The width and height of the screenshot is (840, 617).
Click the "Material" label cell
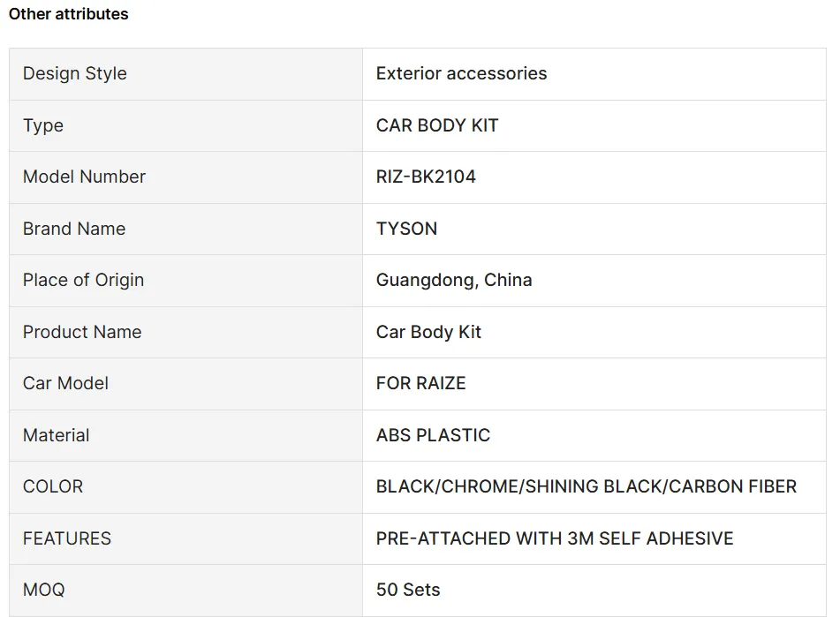pos(56,435)
